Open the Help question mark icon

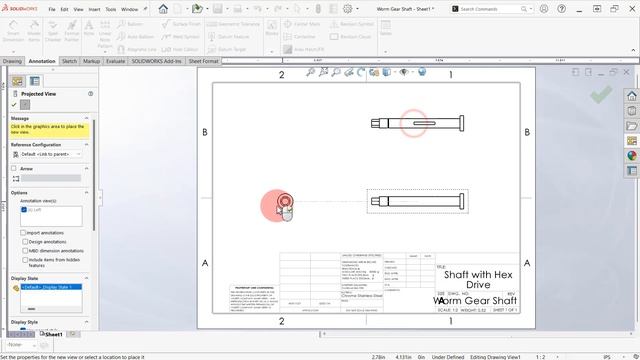[562, 9]
